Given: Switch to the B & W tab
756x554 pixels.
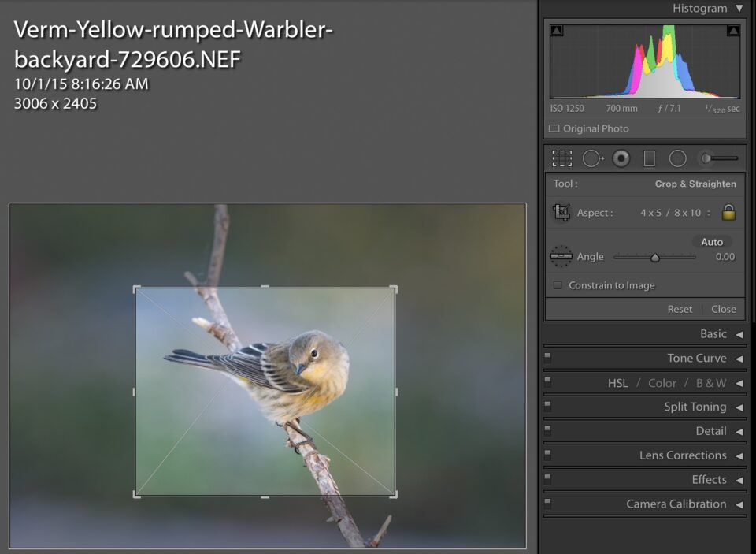Looking at the screenshot, I should pos(710,383).
